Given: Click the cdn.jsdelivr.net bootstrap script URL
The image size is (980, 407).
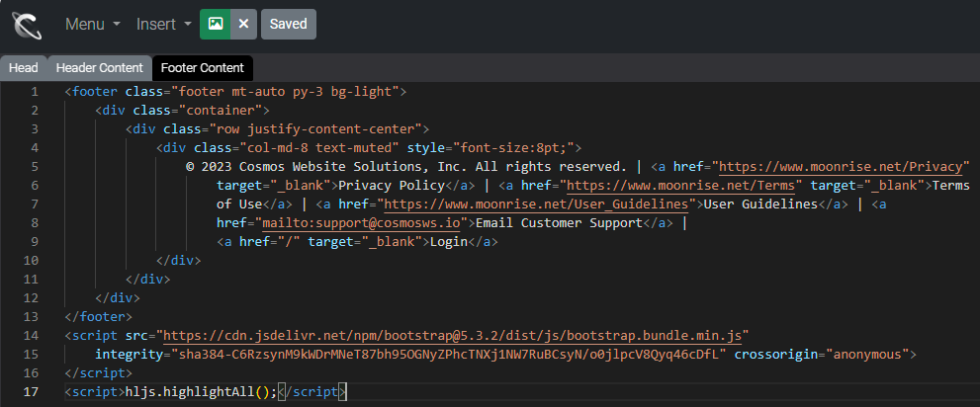Looking at the screenshot, I should (452, 335).
